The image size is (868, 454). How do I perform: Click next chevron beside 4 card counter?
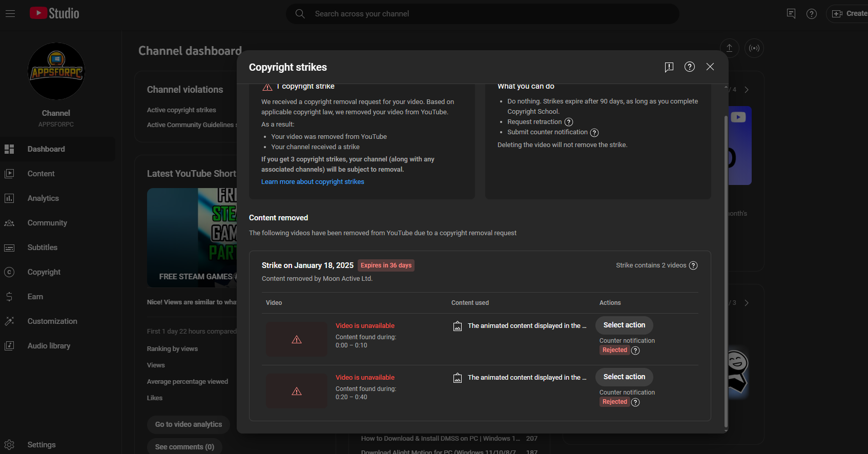click(x=747, y=90)
